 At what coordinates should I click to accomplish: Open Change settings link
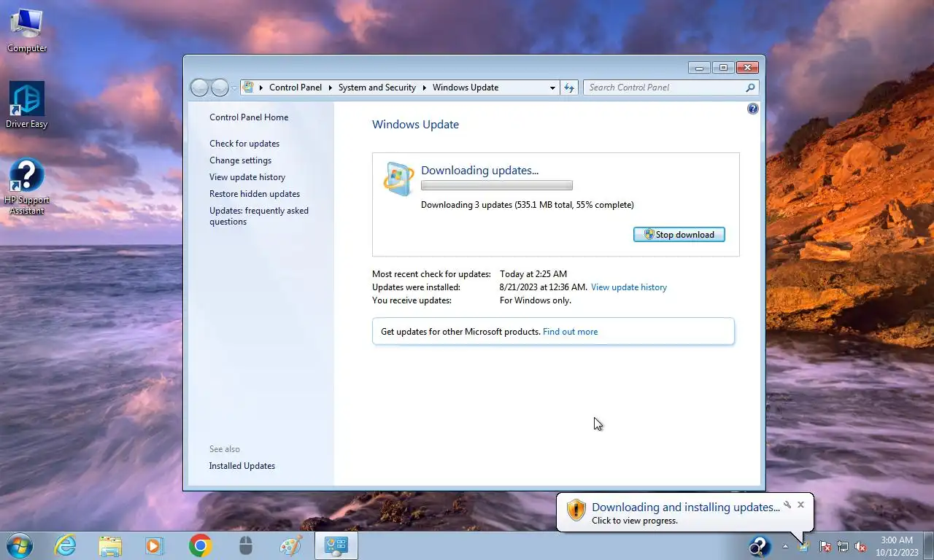[x=240, y=160]
